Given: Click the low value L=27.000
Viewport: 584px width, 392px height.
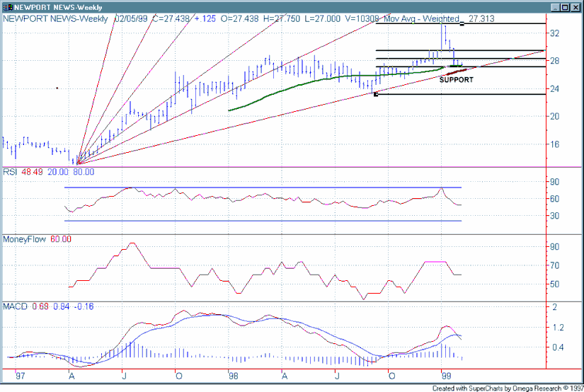Looking at the screenshot, I should pos(323,18).
